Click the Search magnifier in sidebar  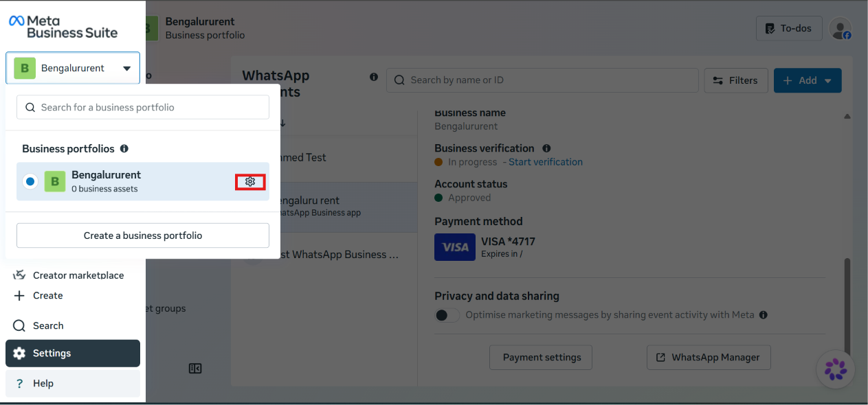tap(19, 326)
